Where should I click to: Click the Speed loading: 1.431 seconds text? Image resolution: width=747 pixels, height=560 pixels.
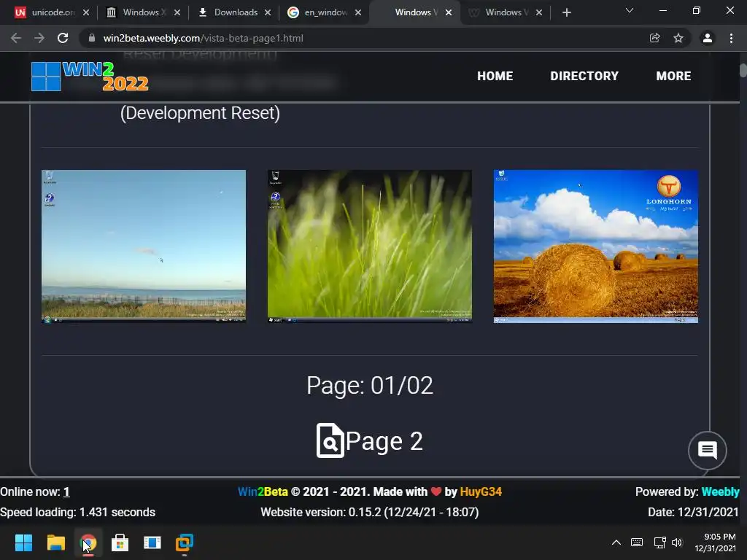[x=77, y=513]
